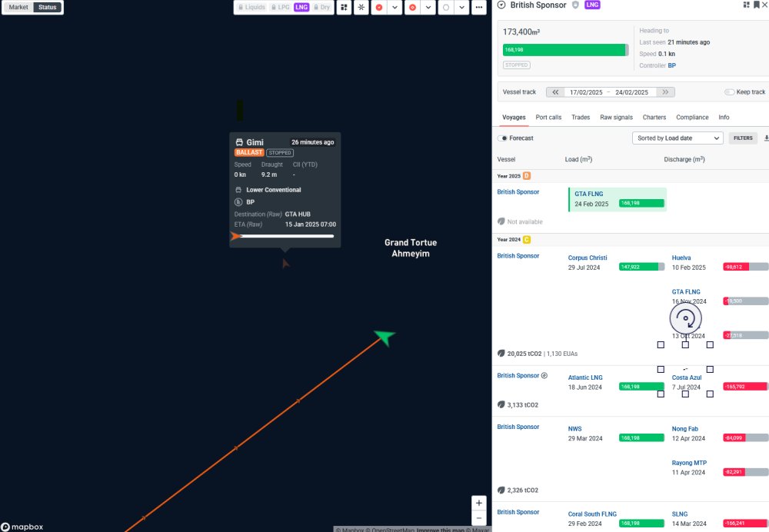
Task: Expand dropdown next to red checkmark icon
Action: pos(394,8)
